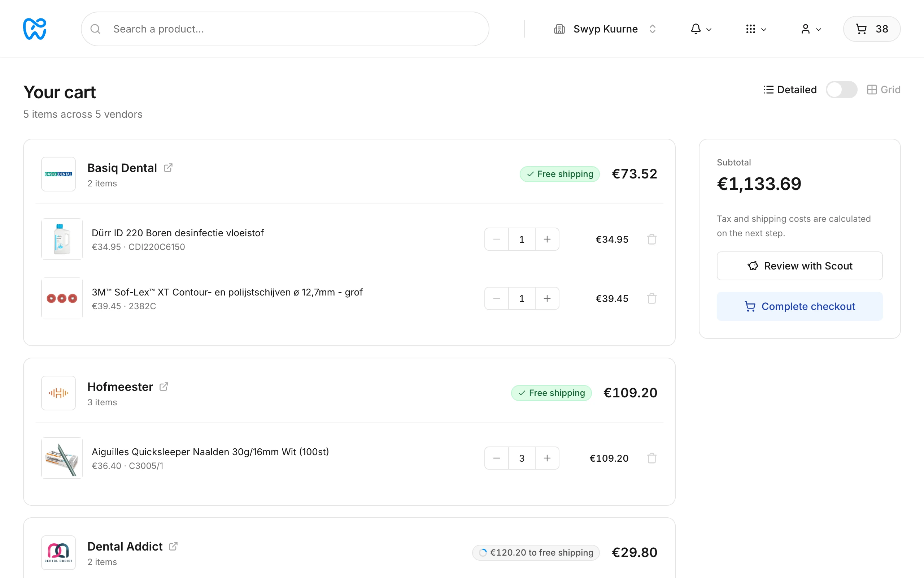Open Basiq Dental external link icon
The image size is (924, 578).
click(x=168, y=168)
